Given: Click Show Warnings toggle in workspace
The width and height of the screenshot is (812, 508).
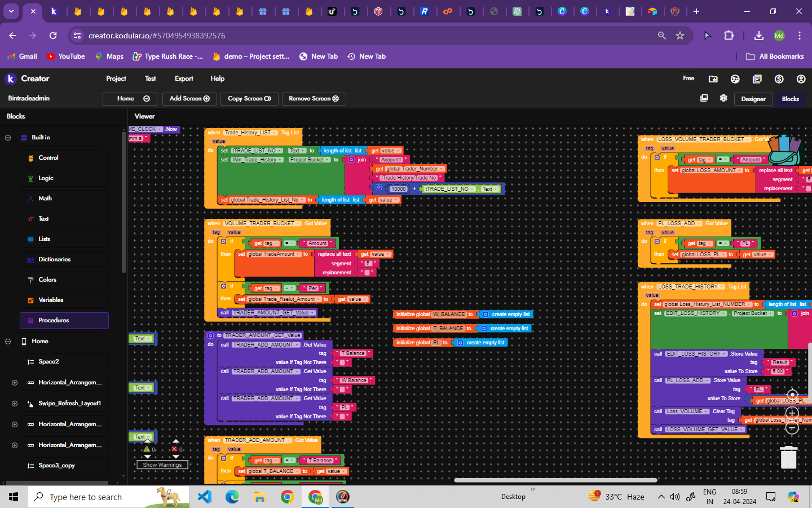Looking at the screenshot, I should click(x=162, y=465).
